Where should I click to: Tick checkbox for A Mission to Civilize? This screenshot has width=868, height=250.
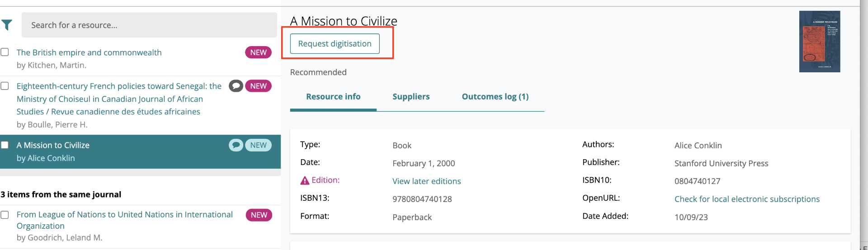click(x=5, y=145)
